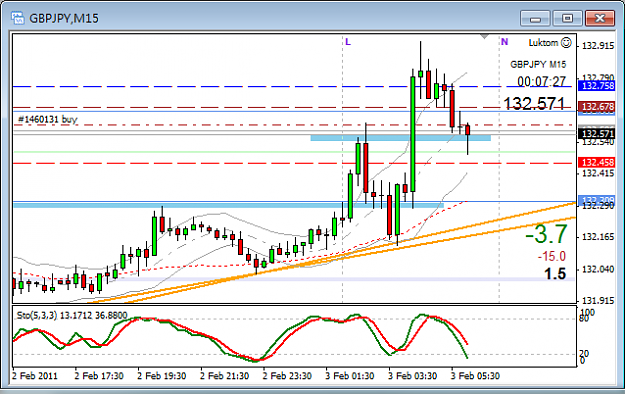The height and width of the screenshot is (394, 625).
Task: Click the 132.415 price scale label
Action: (598, 173)
